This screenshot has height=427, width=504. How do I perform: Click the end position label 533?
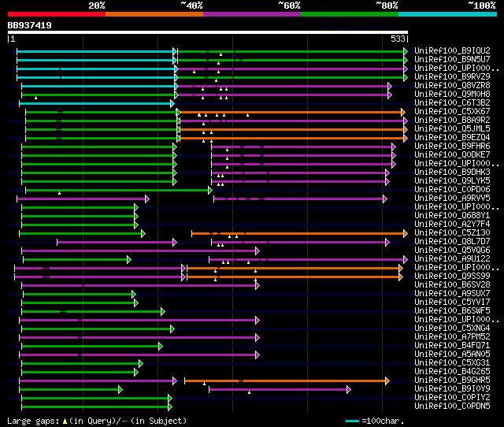coord(398,39)
